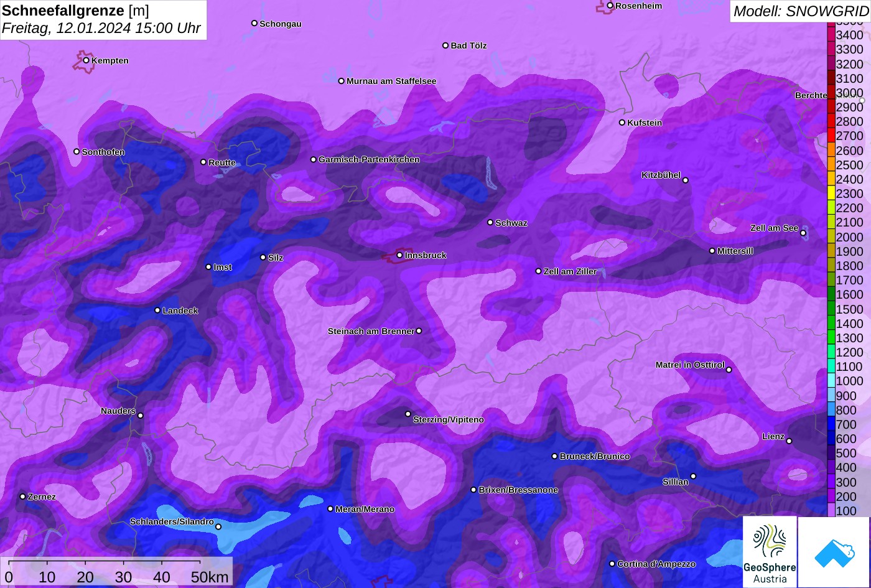Click the blue cloud-mountain logo
The width and height of the screenshot is (871, 588).
pyautogui.click(x=834, y=553)
